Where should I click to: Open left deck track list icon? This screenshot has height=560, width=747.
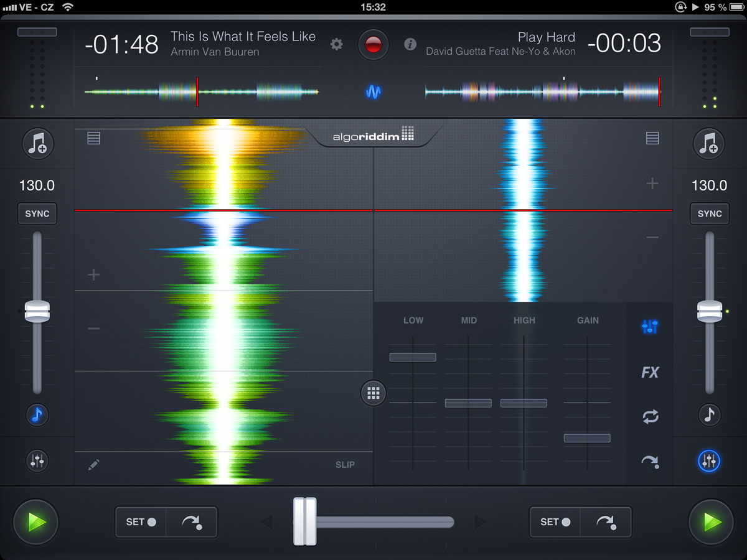click(93, 138)
